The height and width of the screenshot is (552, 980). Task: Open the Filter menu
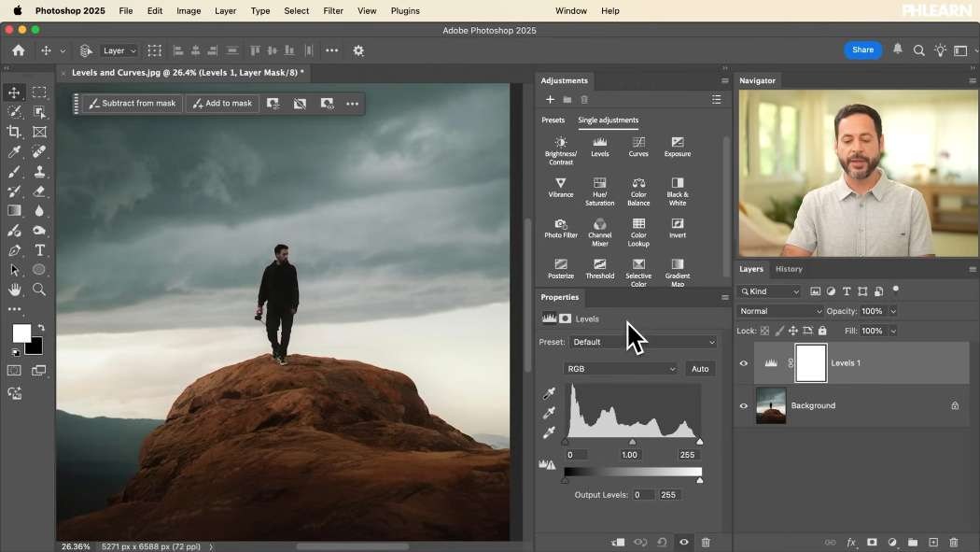pos(333,10)
